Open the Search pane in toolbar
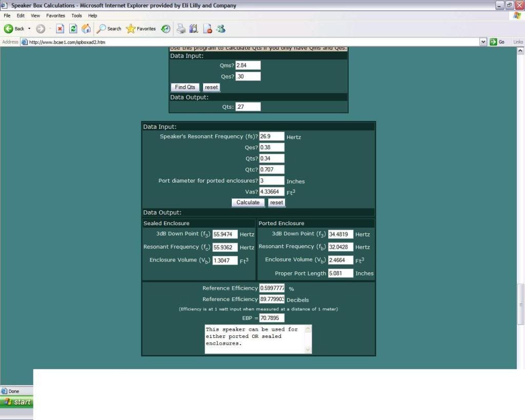525x420 pixels. (109, 29)
